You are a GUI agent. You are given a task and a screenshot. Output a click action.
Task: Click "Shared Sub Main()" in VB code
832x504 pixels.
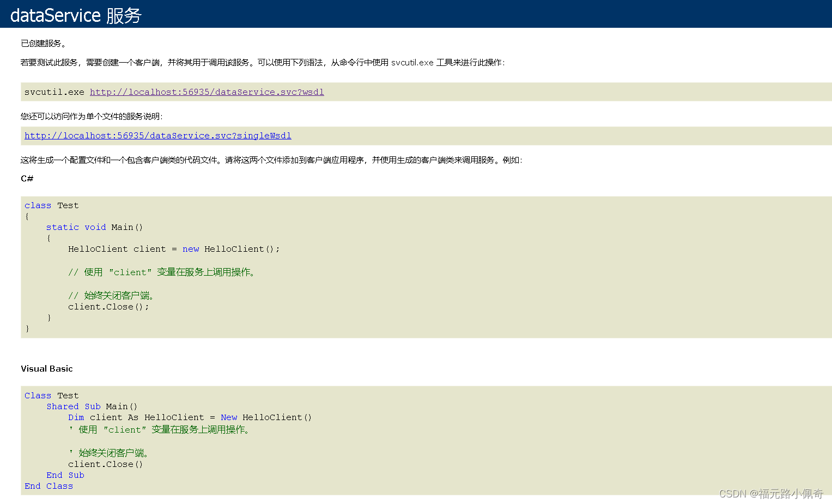pos(92,406)
